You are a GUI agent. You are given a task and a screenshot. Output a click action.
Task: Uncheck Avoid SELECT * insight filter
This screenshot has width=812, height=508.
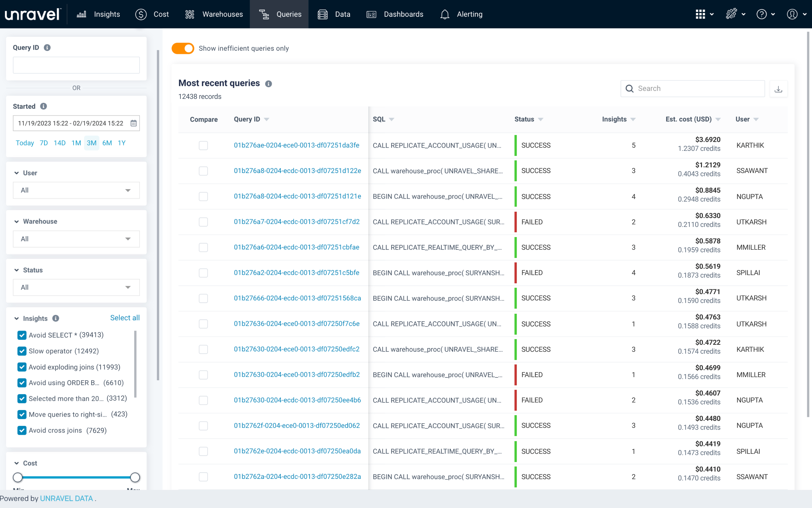22,335
